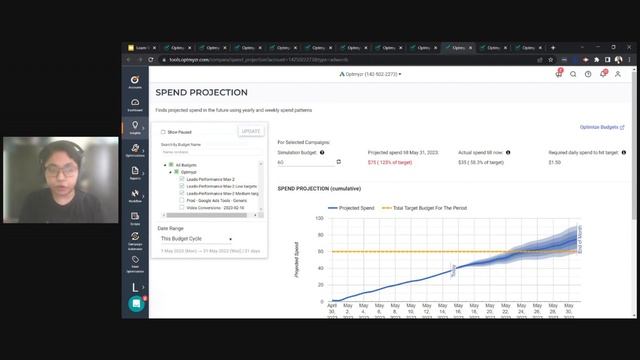Expand the Optimizations sidebar submenu chevron

pyautogui.click(x=143, y=151)
